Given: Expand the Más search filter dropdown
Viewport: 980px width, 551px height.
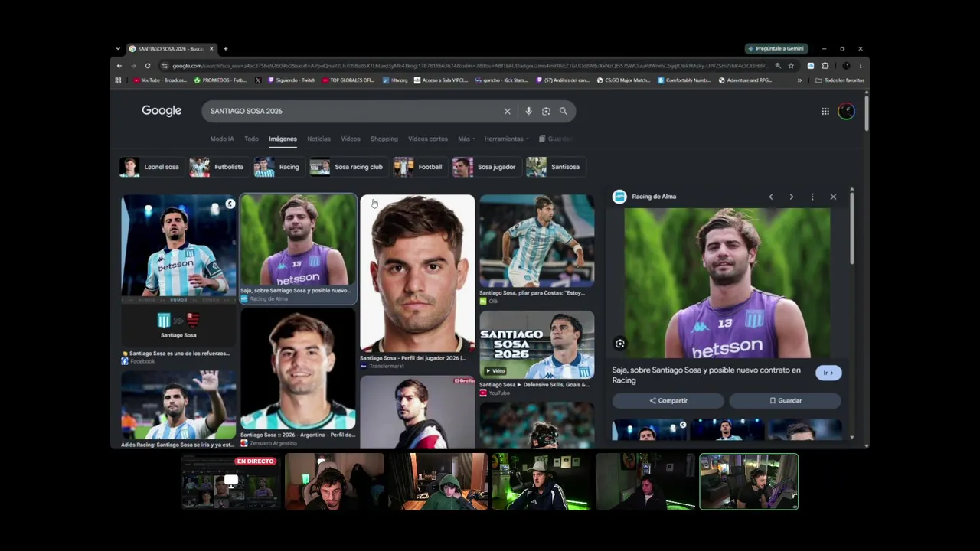Looking at the screenshot, I should 466,139.
